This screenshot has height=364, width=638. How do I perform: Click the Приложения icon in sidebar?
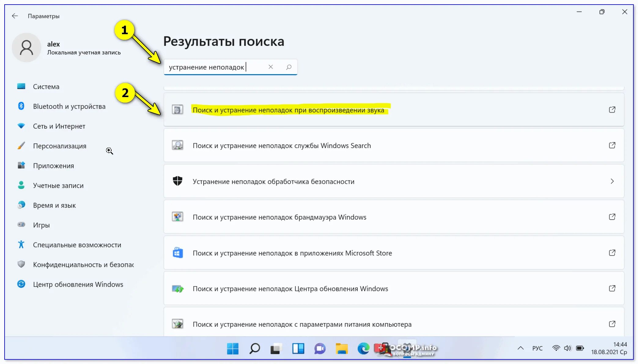click(x=21, y=165)
